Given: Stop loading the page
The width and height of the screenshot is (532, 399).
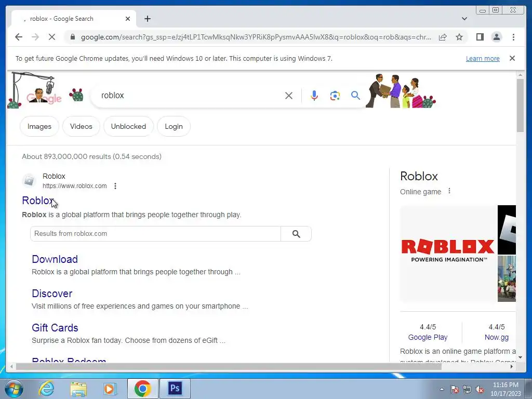Looking at the screenshot, I should (52, 37).
